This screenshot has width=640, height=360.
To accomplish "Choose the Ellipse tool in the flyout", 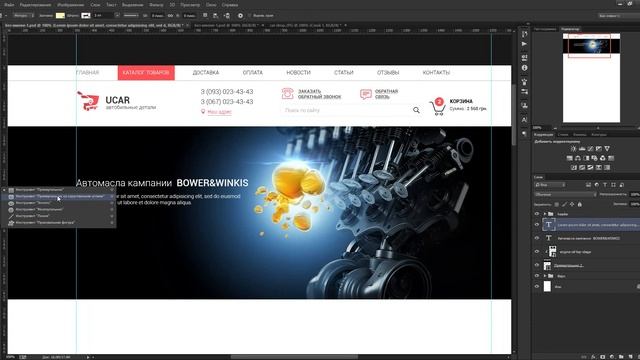I will pyautogui.click(x=60, y=203).
